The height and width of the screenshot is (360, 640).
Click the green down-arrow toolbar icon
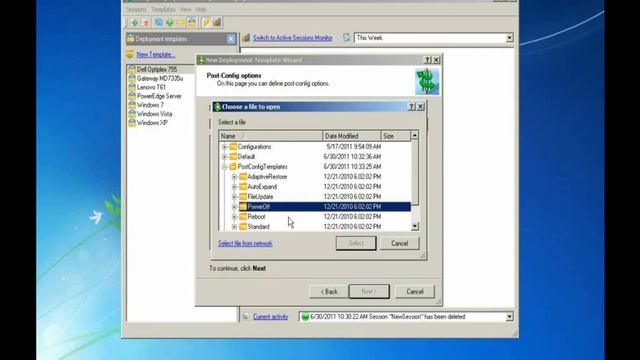[170, 23]
